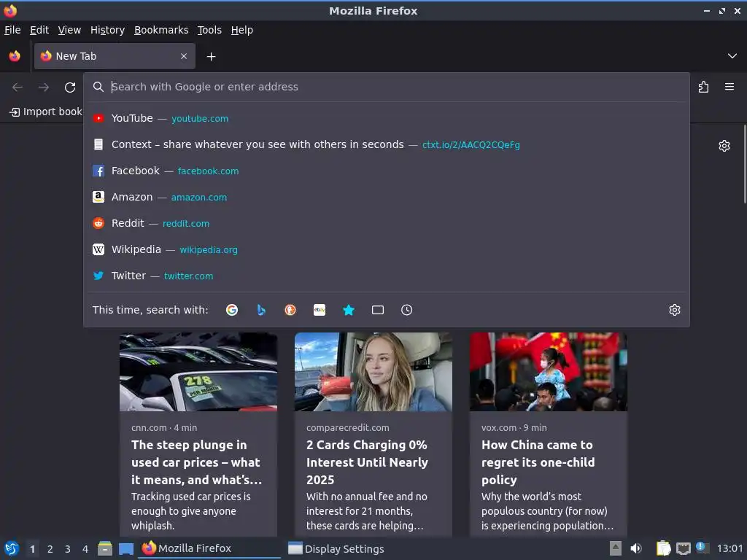Open the Firefox hamburger application menu
This screenshot has height=560, width=747.
[x=729, y=87]
